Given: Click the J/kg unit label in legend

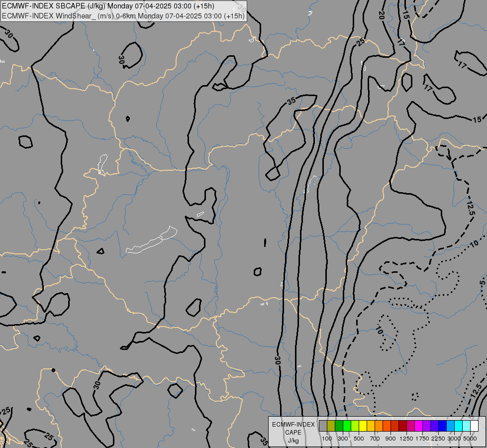Looking at the screenshot, I should (293, 441).
